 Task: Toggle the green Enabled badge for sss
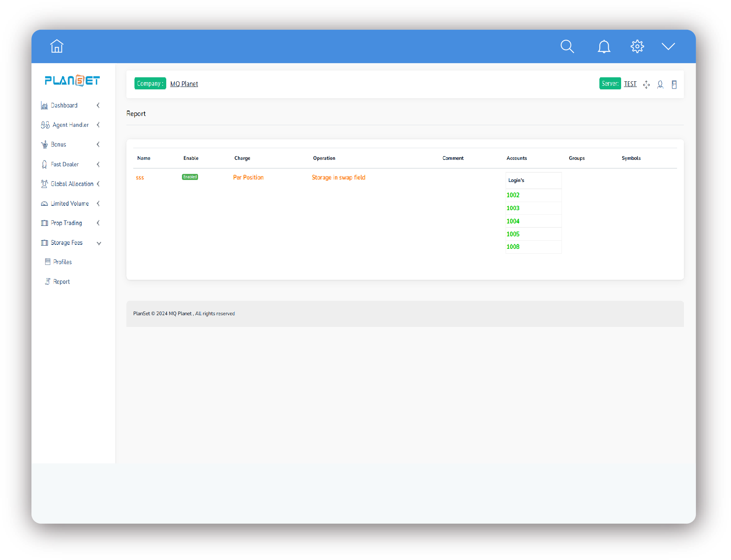(190, 177)
